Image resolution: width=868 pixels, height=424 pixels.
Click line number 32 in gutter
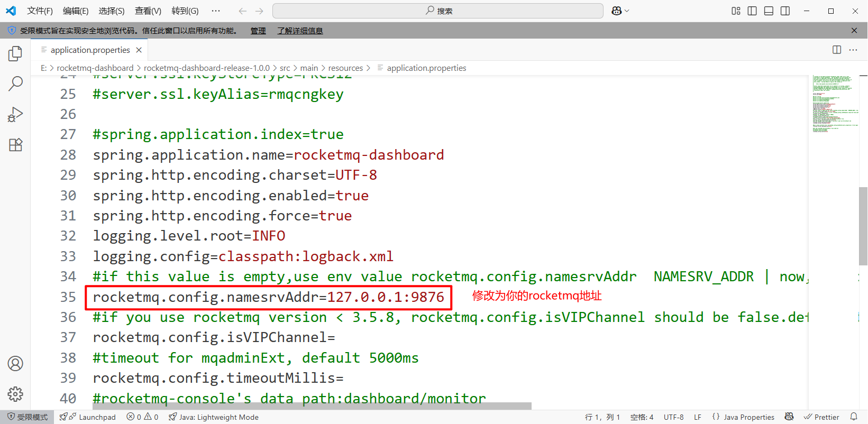(68, 236)
